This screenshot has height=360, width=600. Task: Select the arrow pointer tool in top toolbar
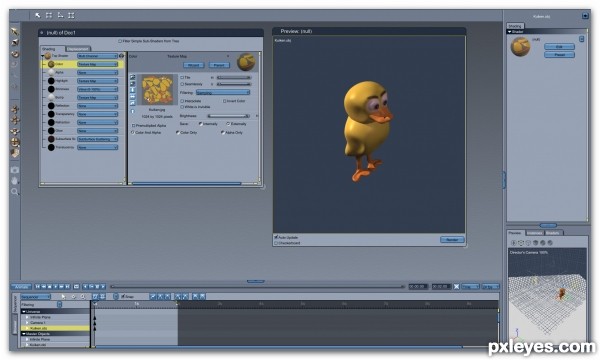38,15
